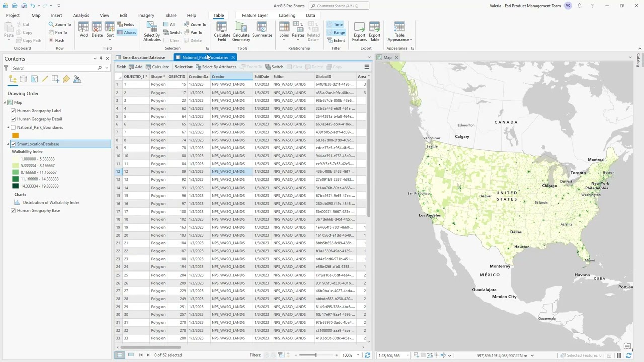Open Distribution of Walkability Index chart
The width and height of the screenshot is (644, 362).
51,202
